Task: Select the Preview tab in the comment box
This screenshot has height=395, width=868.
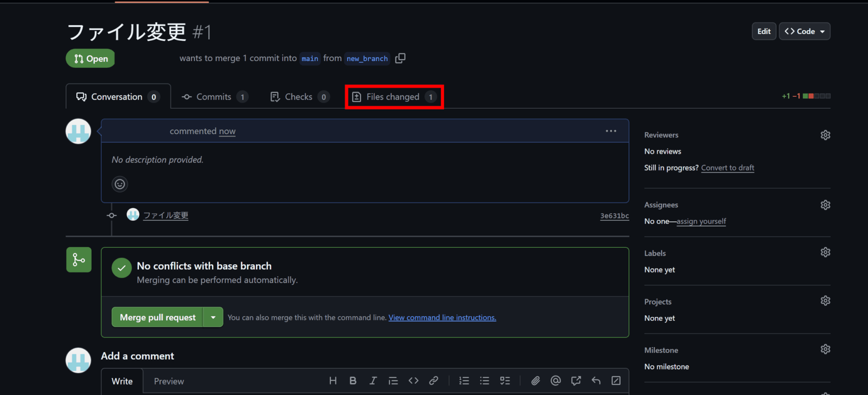Action: pyautogui.click(x=169, y=381)
